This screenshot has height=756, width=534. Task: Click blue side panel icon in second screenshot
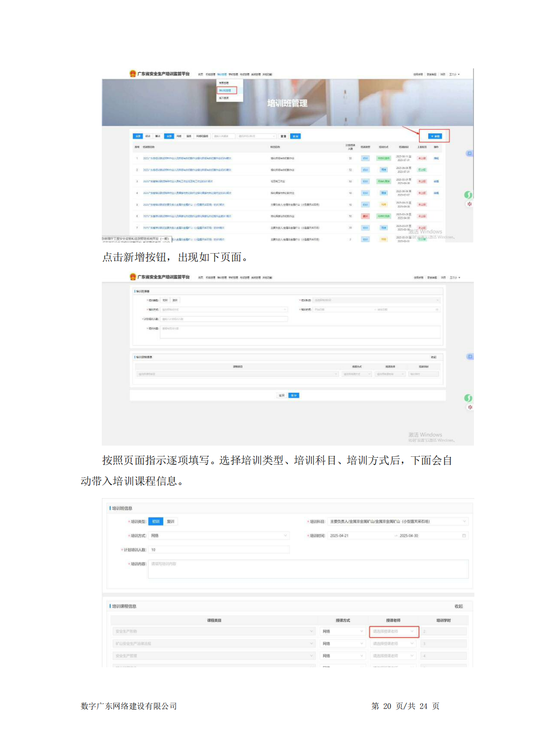(469, 356)
